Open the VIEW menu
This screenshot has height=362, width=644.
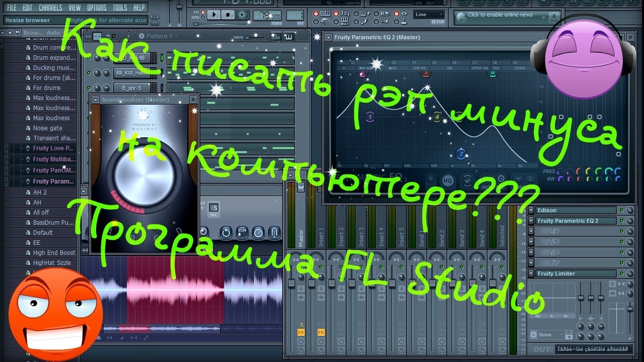click(x=74, y=8)
